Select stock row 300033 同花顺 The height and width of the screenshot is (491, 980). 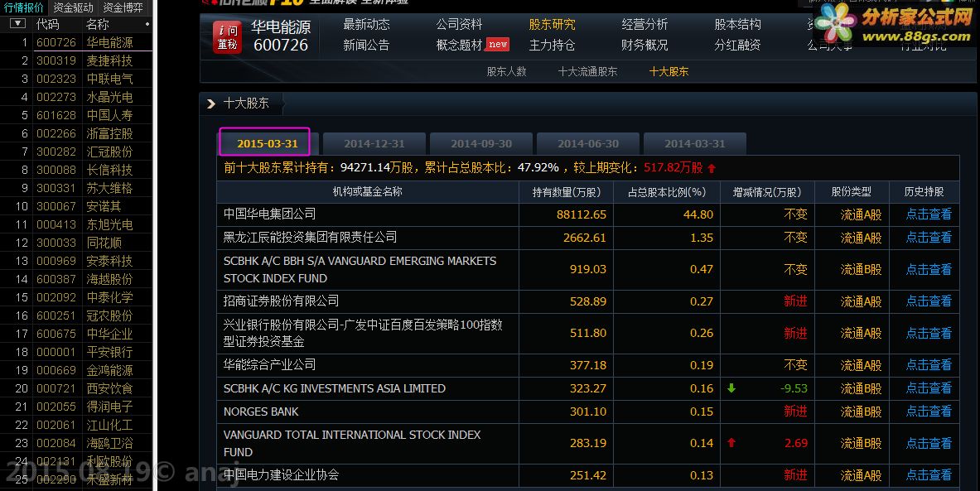(x=76, y=243)
